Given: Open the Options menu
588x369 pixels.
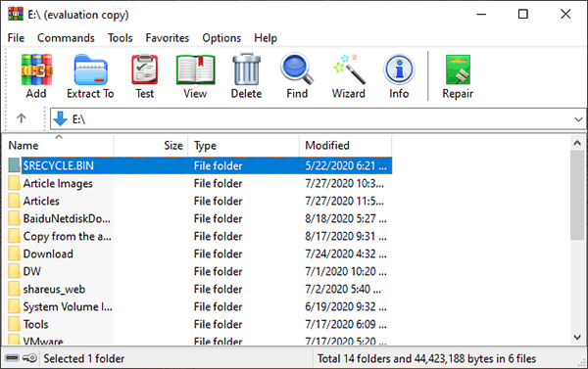Looking at the screenshot, I should [x=221, y=38].
